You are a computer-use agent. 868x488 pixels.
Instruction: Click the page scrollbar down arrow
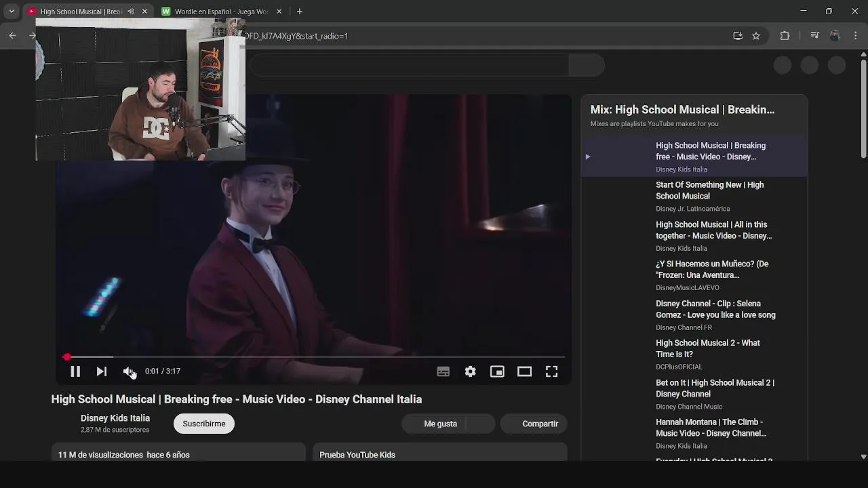863,457
